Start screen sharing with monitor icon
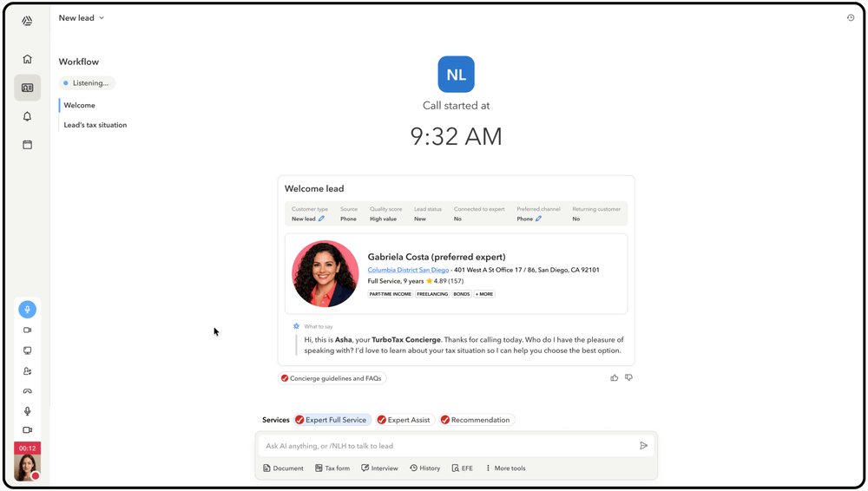Screen dimensions: 868x491 tap(27, 350)
